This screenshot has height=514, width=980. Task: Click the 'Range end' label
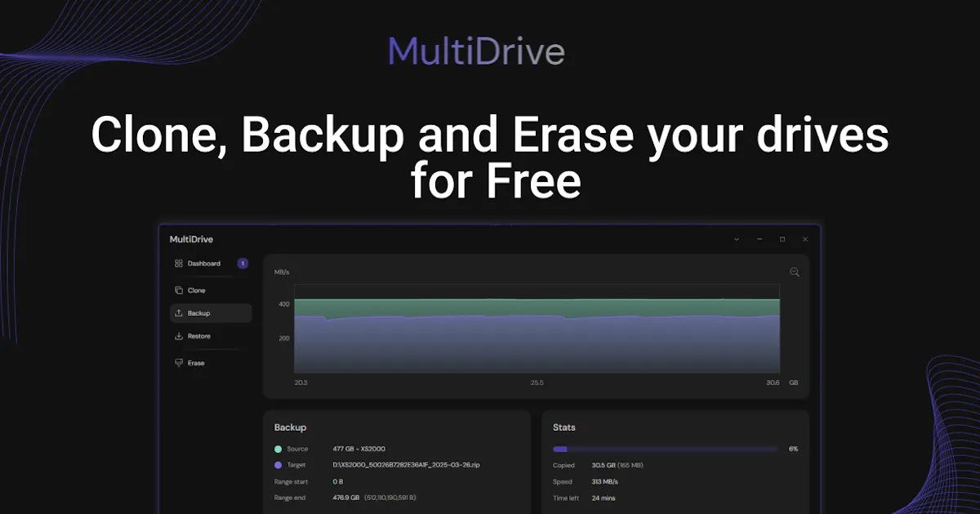click(290, 498)
